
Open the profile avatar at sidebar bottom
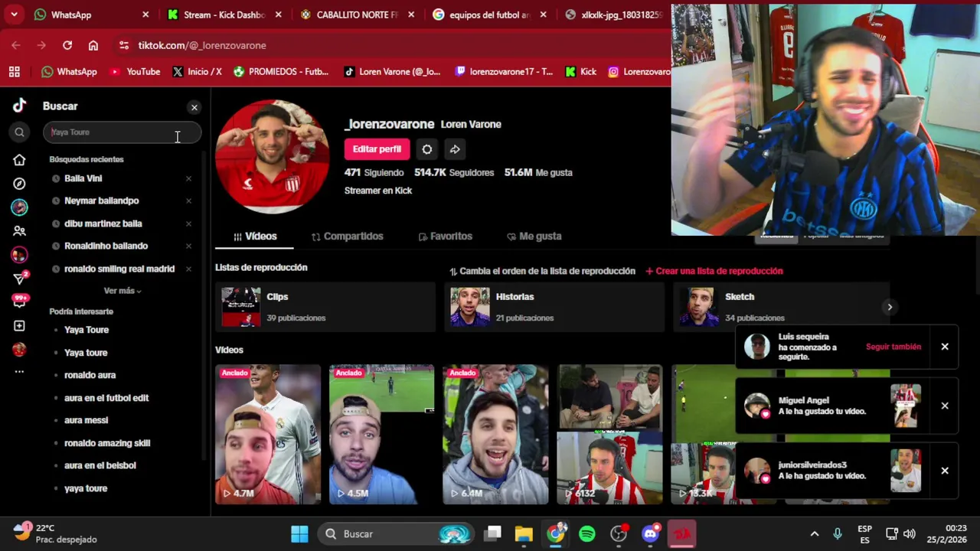[x=19, y=350]
